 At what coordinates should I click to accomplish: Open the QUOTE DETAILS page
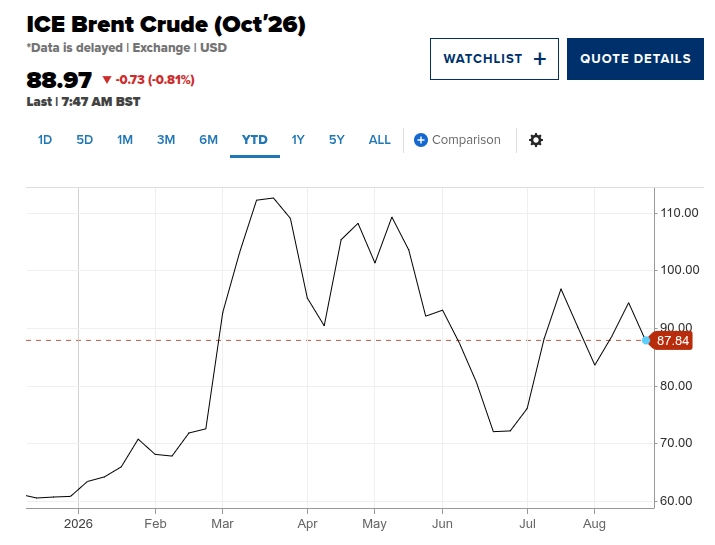pyautogui.click(x=635, y=59)
